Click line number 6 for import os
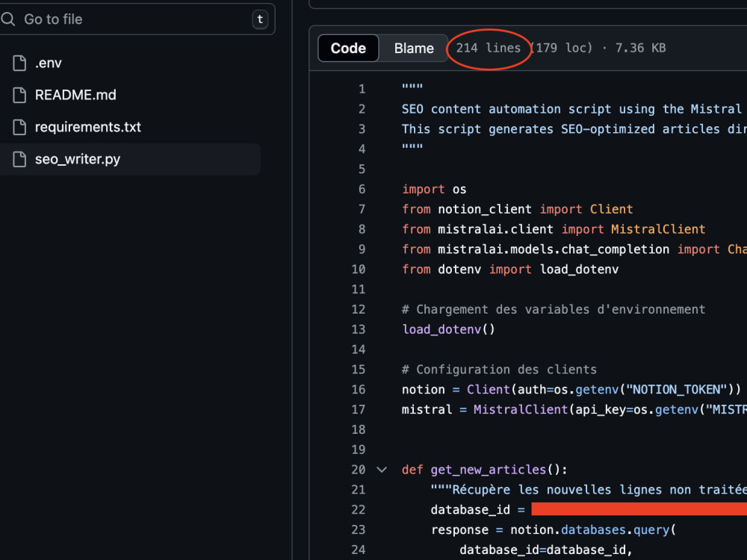 362,189
